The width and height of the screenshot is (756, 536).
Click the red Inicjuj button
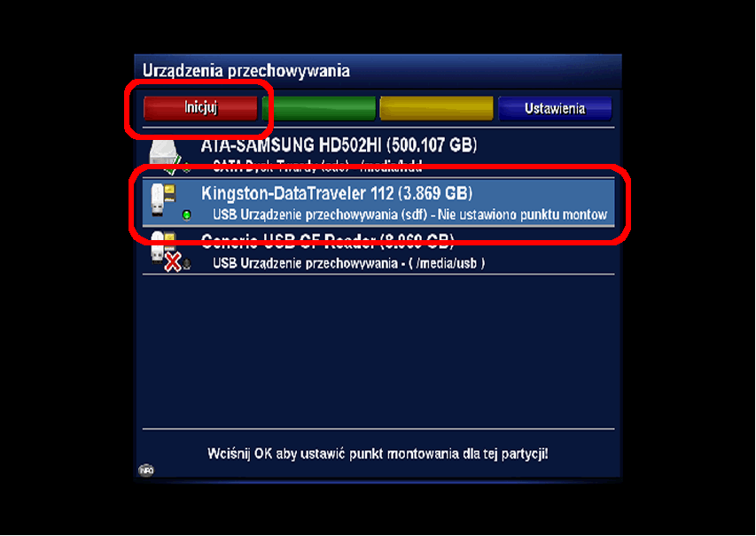click(x=200, y=108)
